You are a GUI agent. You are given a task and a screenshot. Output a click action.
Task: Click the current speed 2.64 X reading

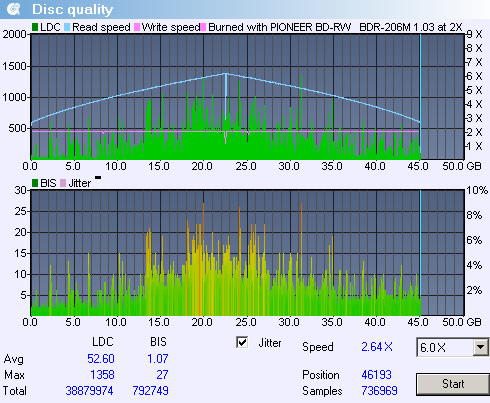pyautogui.click(x=377, y=347)
